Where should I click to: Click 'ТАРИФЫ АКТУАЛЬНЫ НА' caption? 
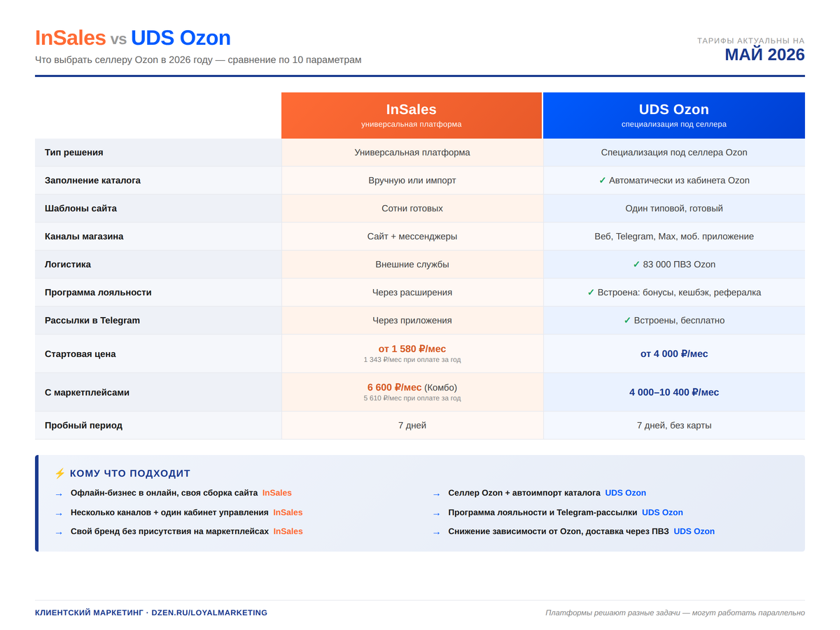point(751,41)
